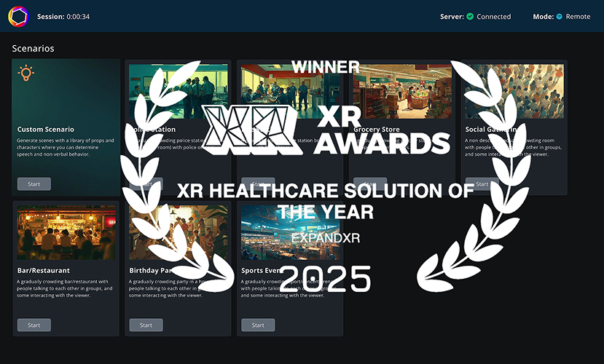Click the colorful hexagon app logo

tap(18, 17)
